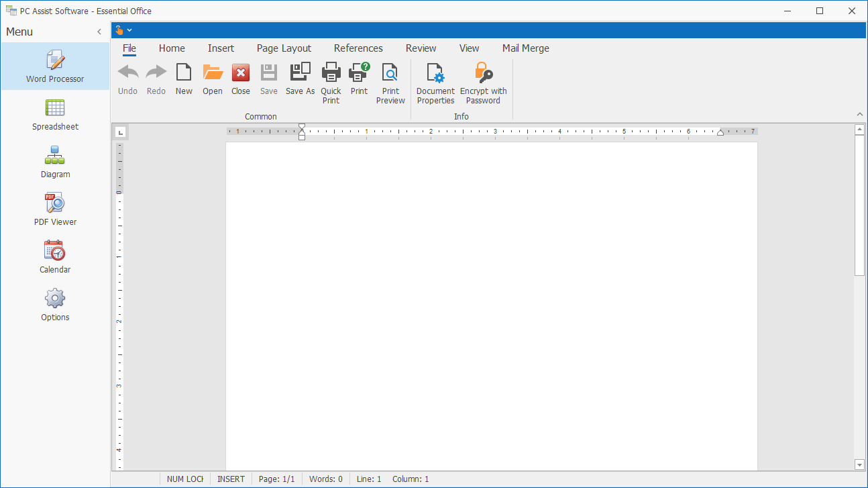Switch to the Home tab
This screenshot has width=868, height=488.
(x=172, y=48)
